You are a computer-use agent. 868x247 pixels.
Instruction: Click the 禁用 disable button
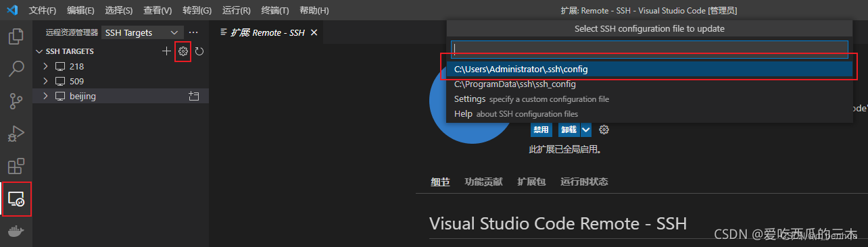click(541, 130)
